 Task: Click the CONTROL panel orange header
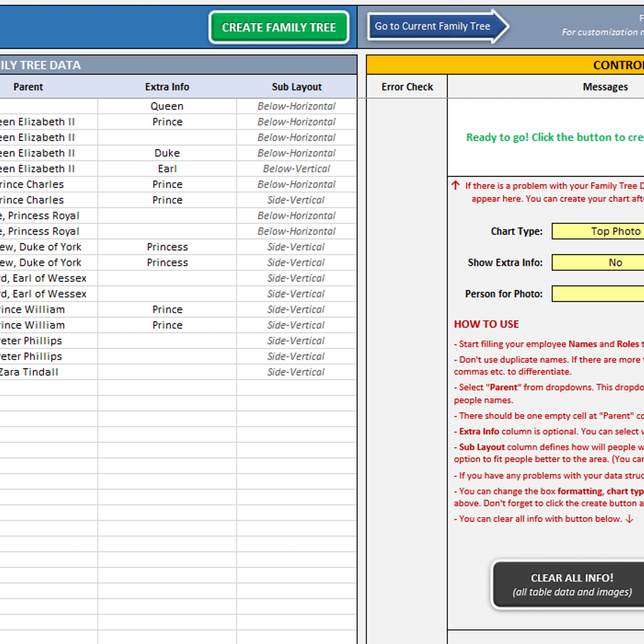tap(505, 65)
